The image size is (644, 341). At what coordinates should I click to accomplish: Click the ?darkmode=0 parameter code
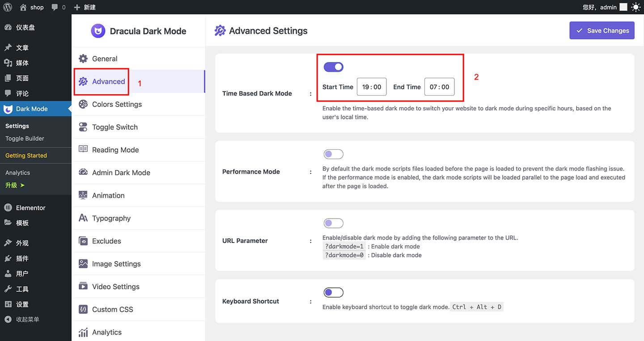pos(344,255)
